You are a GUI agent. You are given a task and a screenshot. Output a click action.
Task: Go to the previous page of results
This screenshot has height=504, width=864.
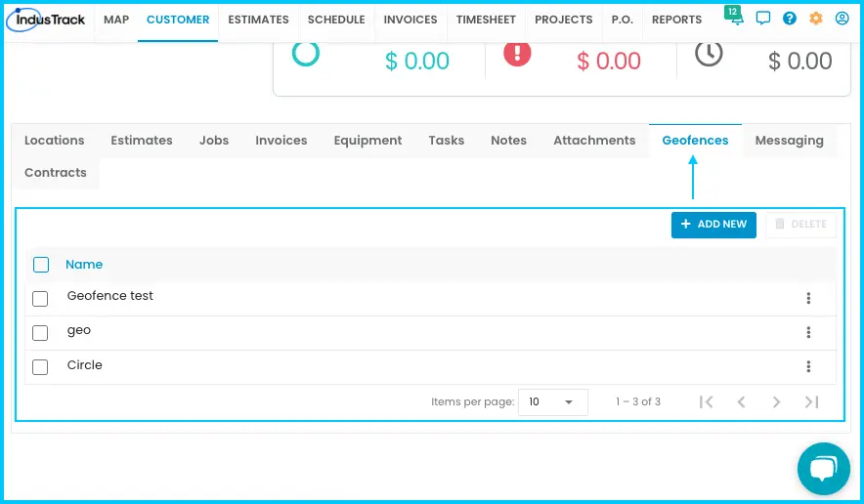(741, 402)
